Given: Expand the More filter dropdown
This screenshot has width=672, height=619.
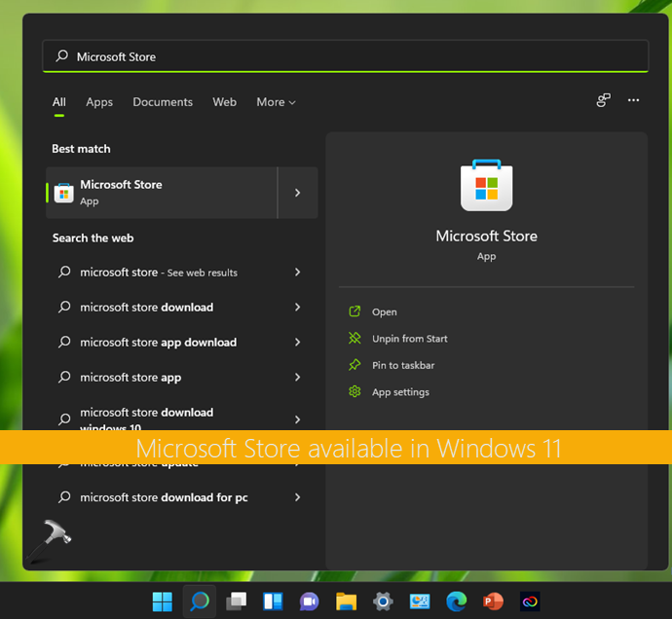Looking at the screenshot, I should pos(276,102).
